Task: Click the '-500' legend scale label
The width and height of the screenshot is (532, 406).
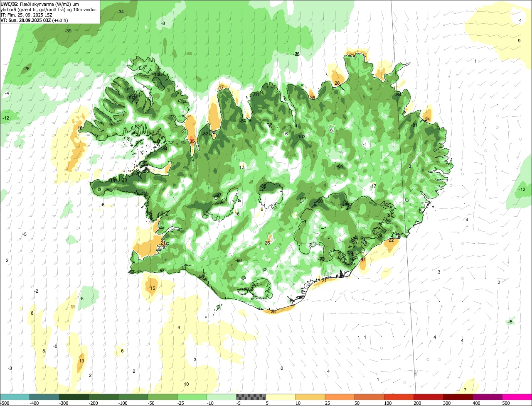Action: click(x=5, y=403)
